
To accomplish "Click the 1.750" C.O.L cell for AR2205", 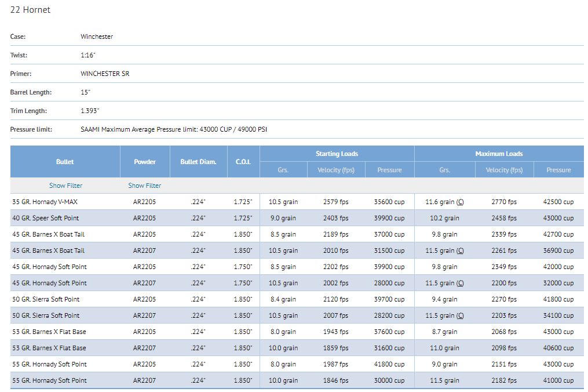I will [x=243, y=267].
